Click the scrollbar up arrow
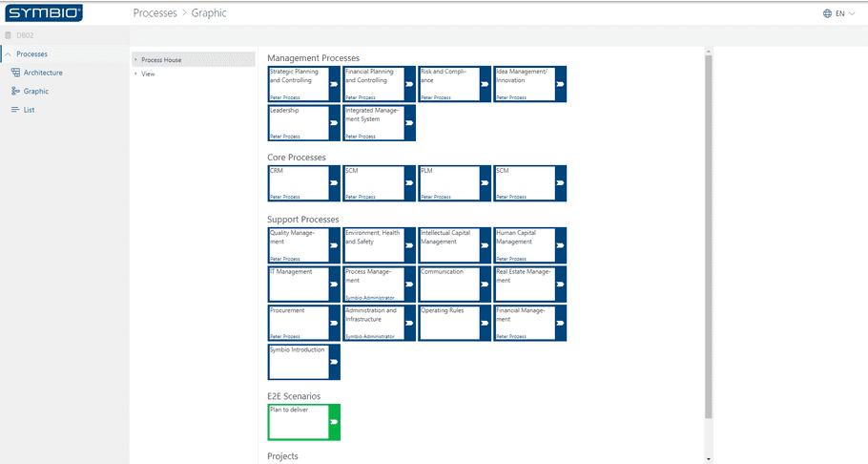The image size is (868, 464). (x=708, y=52)
